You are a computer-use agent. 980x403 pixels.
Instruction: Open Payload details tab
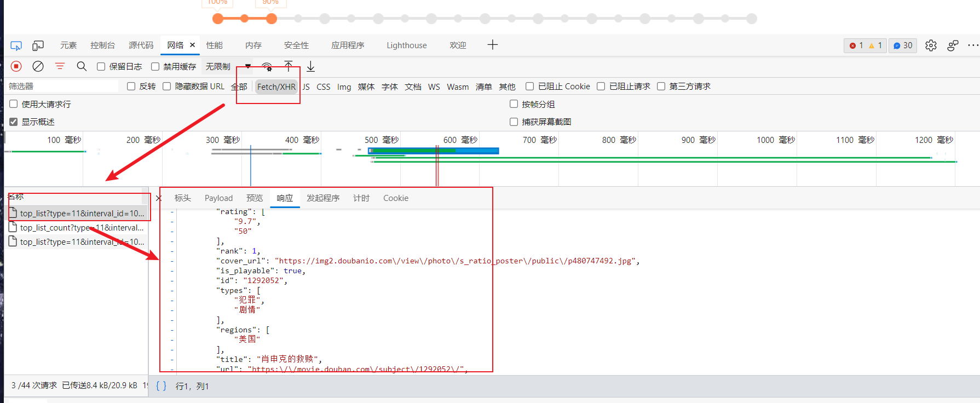218,198
